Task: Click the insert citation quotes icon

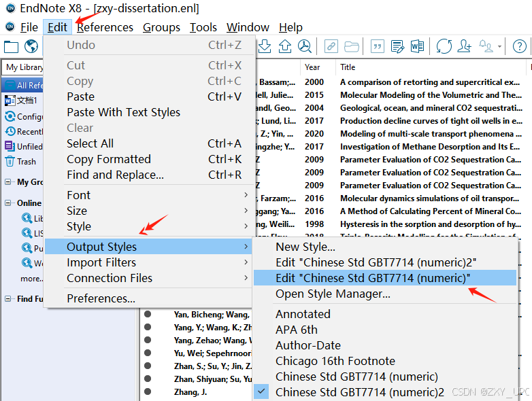Action: (x=378, y=46)
